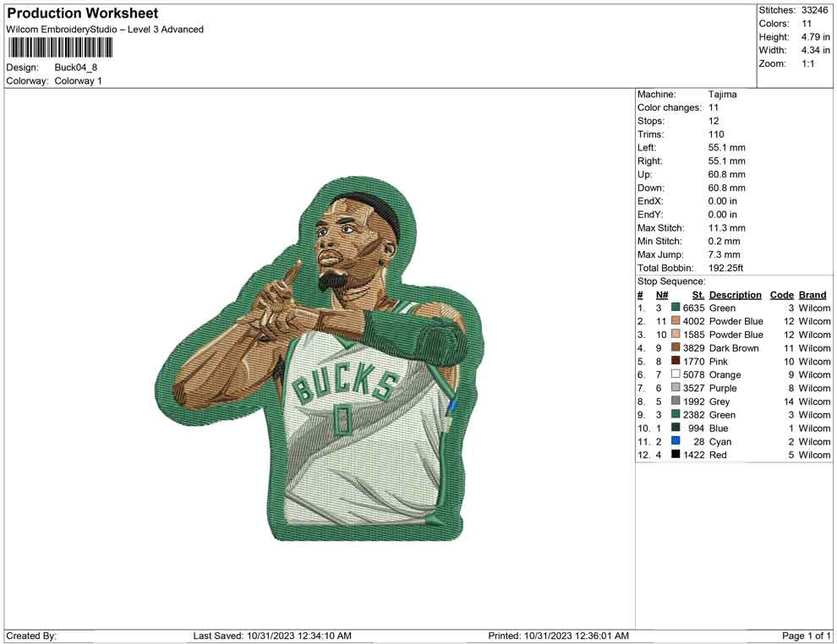Click the Page 1 of 1 label
This screenshot has width=837, height=644.
pyautogui.click(x=806, y=636)
